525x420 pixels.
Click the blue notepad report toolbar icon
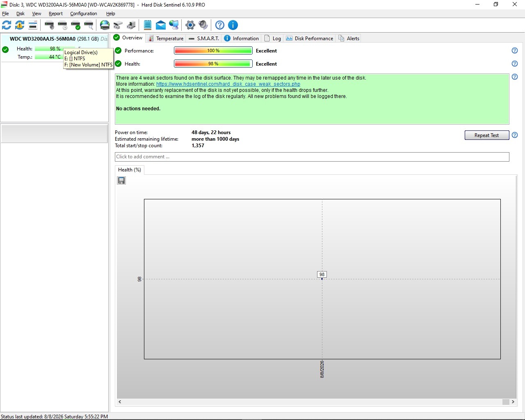148,25
